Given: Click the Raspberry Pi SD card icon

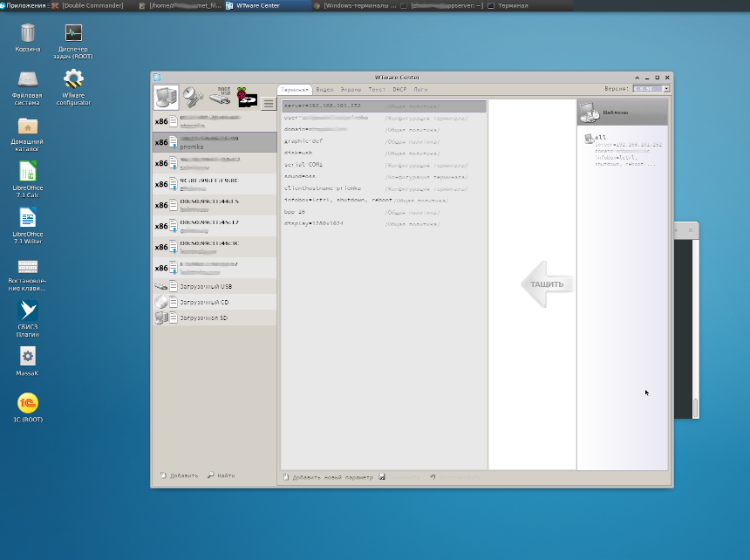Looking at the screenshot, I should click(x=247, y=99).
